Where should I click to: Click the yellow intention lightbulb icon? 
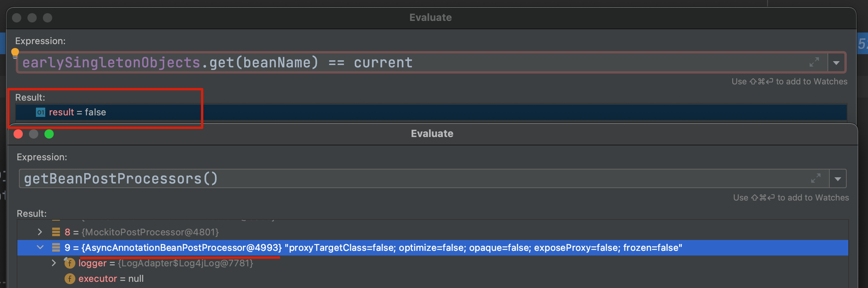tap(15, 52)
